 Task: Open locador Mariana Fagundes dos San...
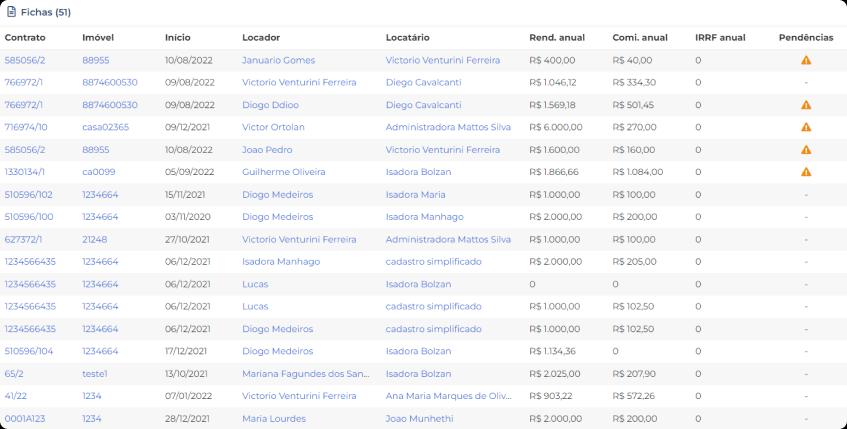tap(306, 374)
